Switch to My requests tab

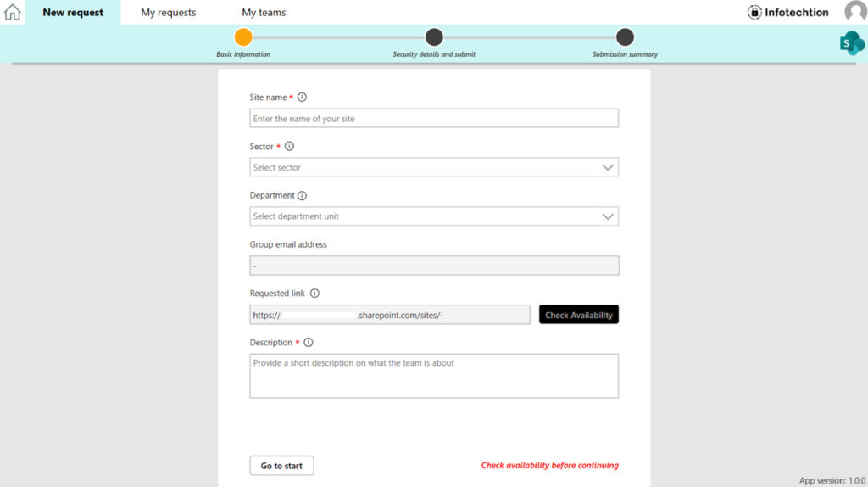click(x=169, y=12)
